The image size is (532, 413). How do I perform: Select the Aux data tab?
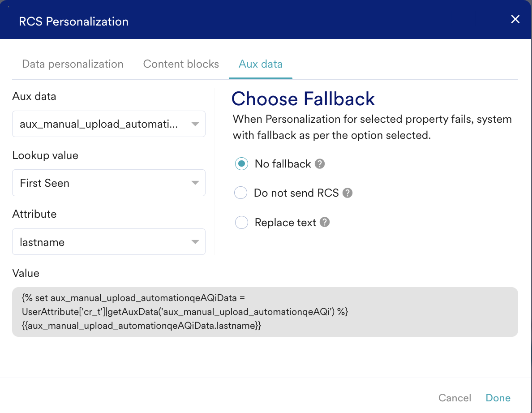(x=261, y=64)
